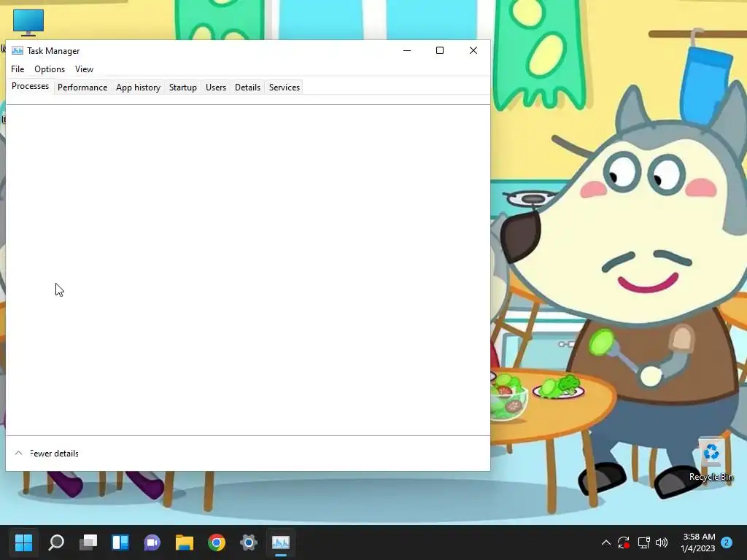Open the Windows Start menu
Viewport: 747px width, 560px height.
(x=23, y=542)
